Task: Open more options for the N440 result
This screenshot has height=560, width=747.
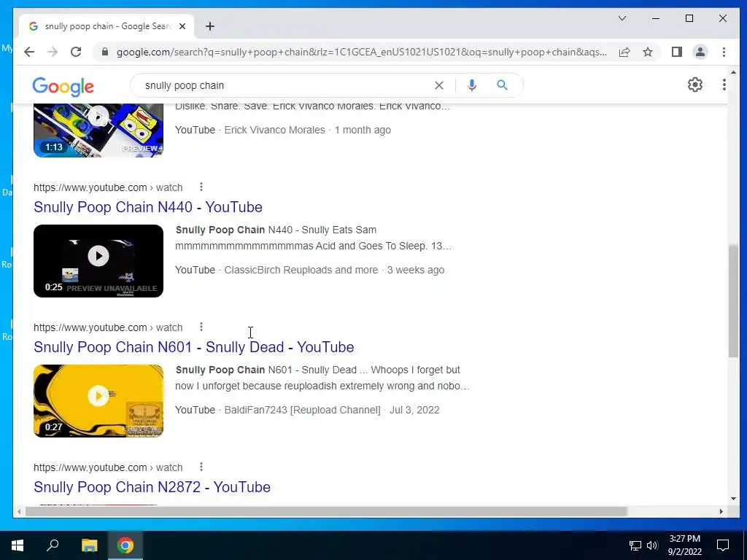Action: (201, 187)
